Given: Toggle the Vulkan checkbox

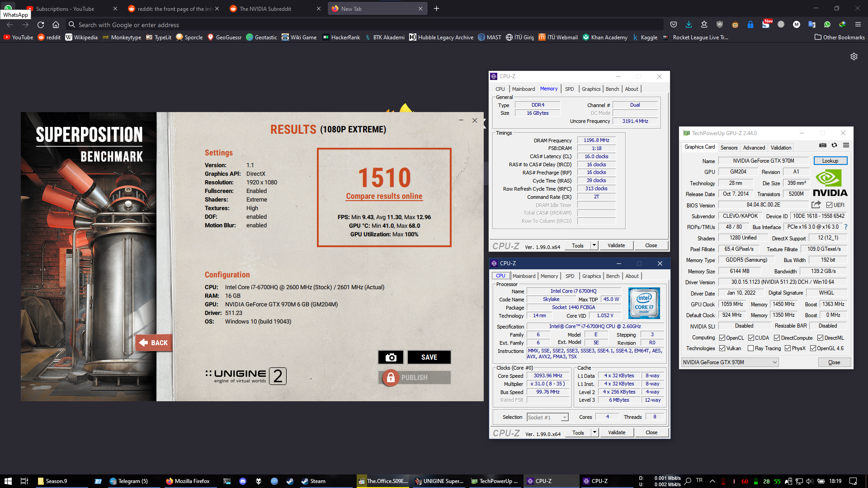Looking at the screenshot, I should click(x=722, y=348).
